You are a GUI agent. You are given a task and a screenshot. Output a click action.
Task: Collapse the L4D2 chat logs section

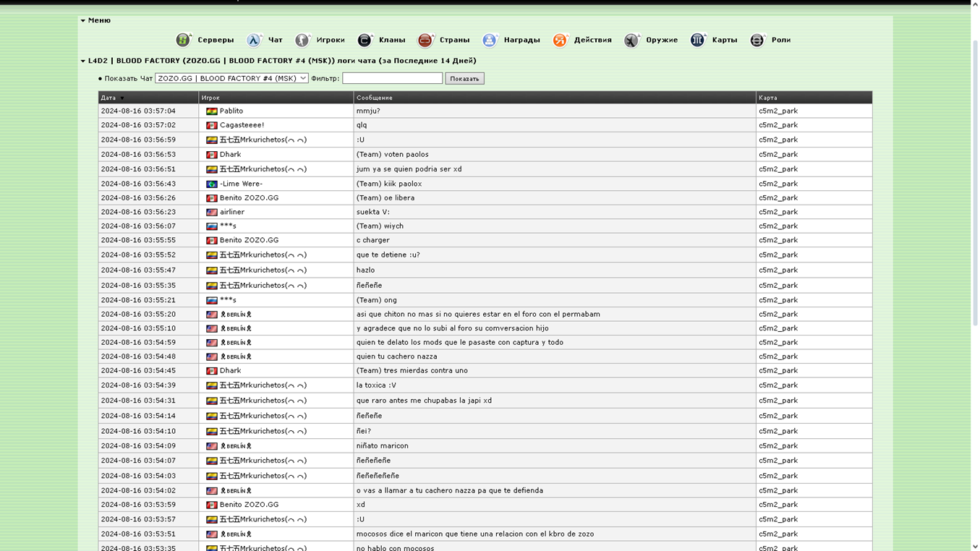pos(83,61)
